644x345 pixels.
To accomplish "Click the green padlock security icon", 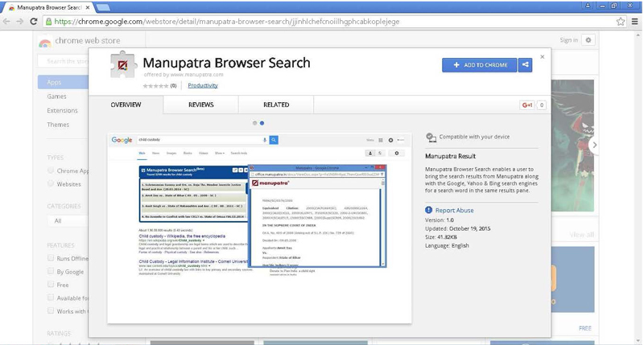I will [x=48, y=22].
